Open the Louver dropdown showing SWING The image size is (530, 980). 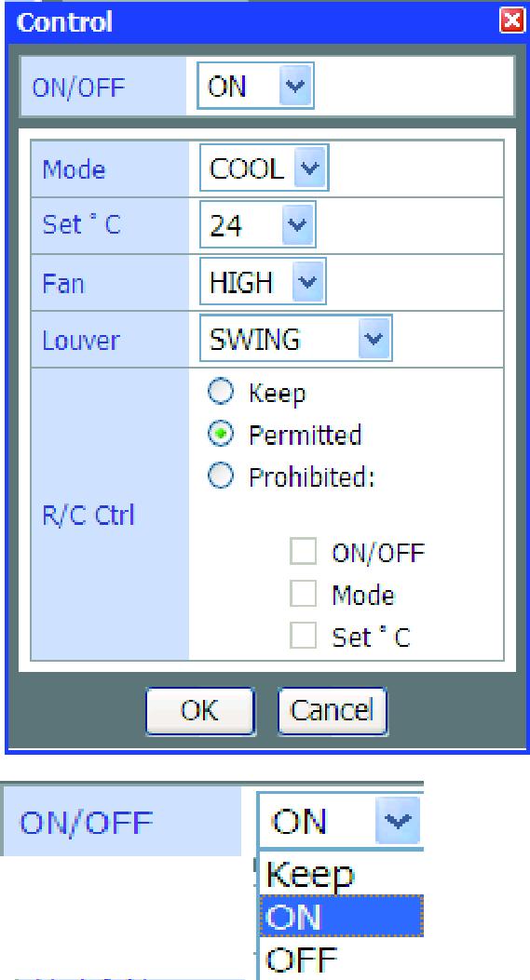(295, 340)
